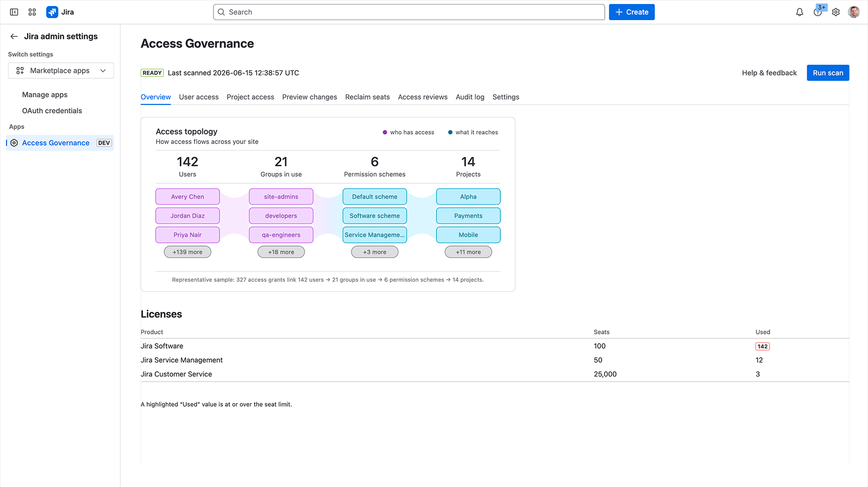Click the Last scanned timestamp text

pos(234,73)
